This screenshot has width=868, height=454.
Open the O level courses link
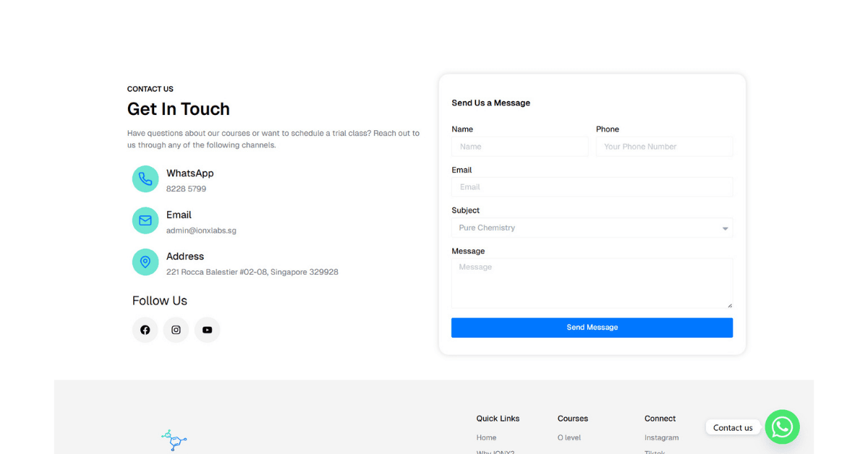click(x=569, y=437)
